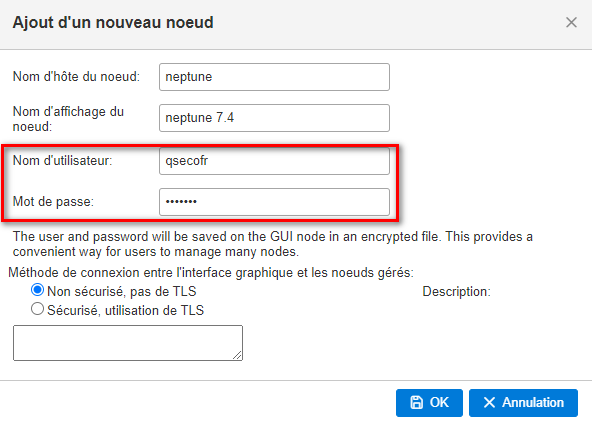
Task: Click the description textarea resize grip
Action: coord(237,355)
